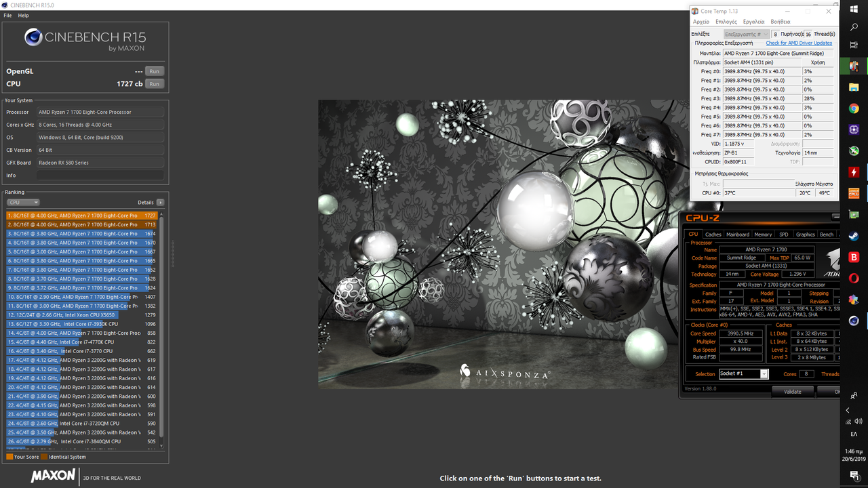Select Core Temp icon in the taskbar
The image size is (868, 488).
coord(854,66)
